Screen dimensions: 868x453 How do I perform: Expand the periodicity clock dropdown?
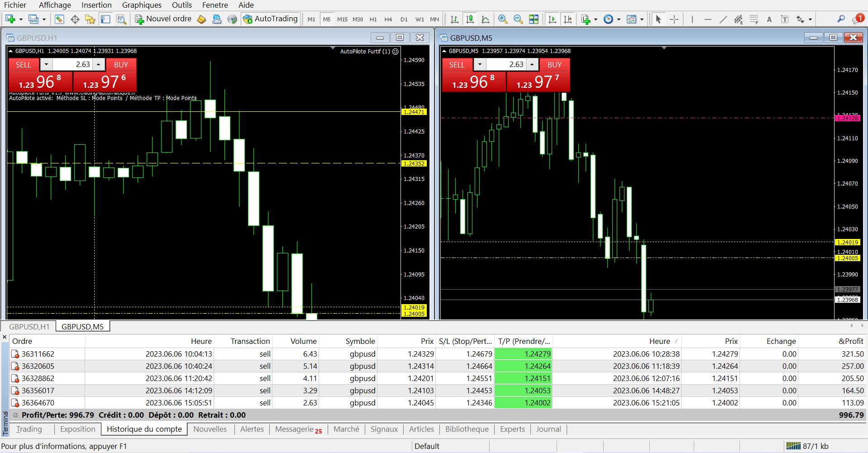pos(619,19)
